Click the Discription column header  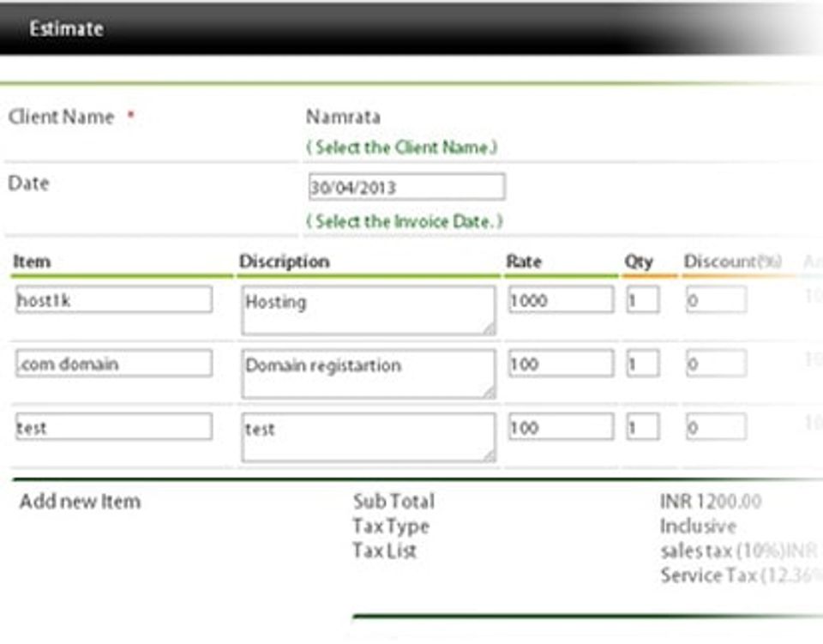pos(285,261)
